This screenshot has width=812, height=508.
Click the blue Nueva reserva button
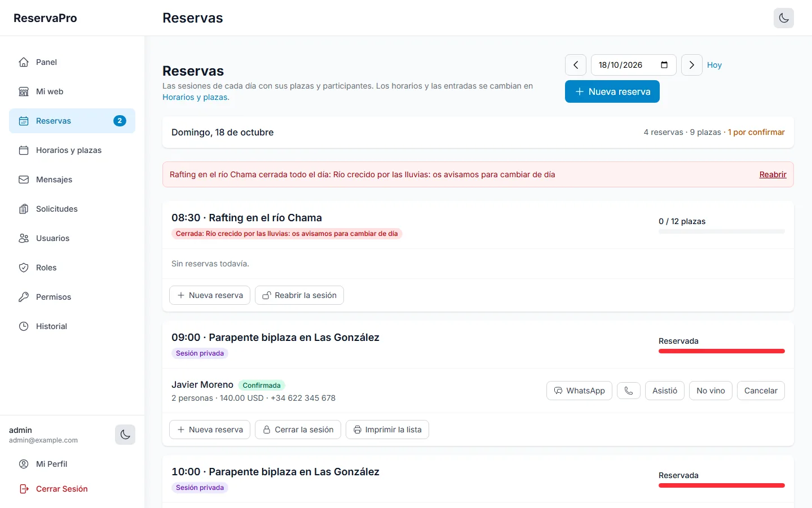(612, 91)
